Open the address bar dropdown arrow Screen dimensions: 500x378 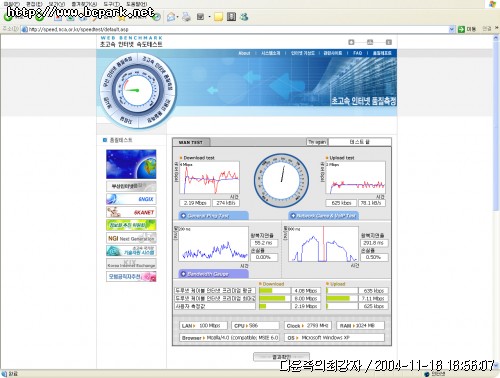[x=452, y=29]
